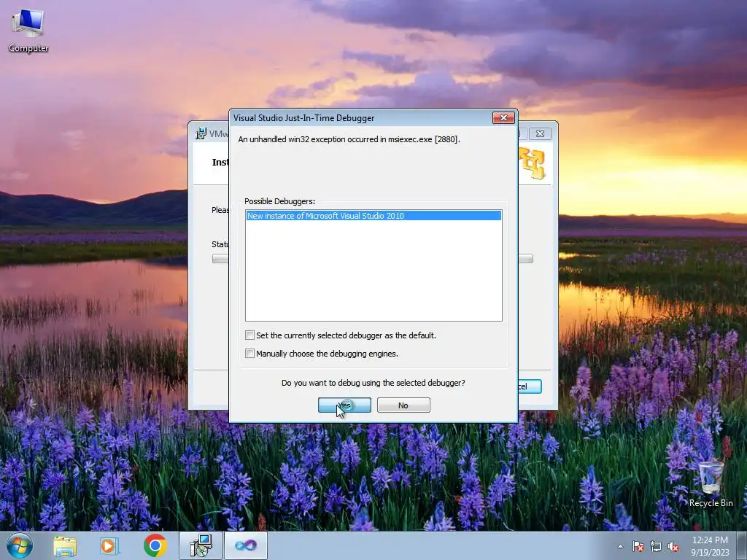Click the VMware installer title bar icon
Screen dimensions: 747x560
pos(201,134)
